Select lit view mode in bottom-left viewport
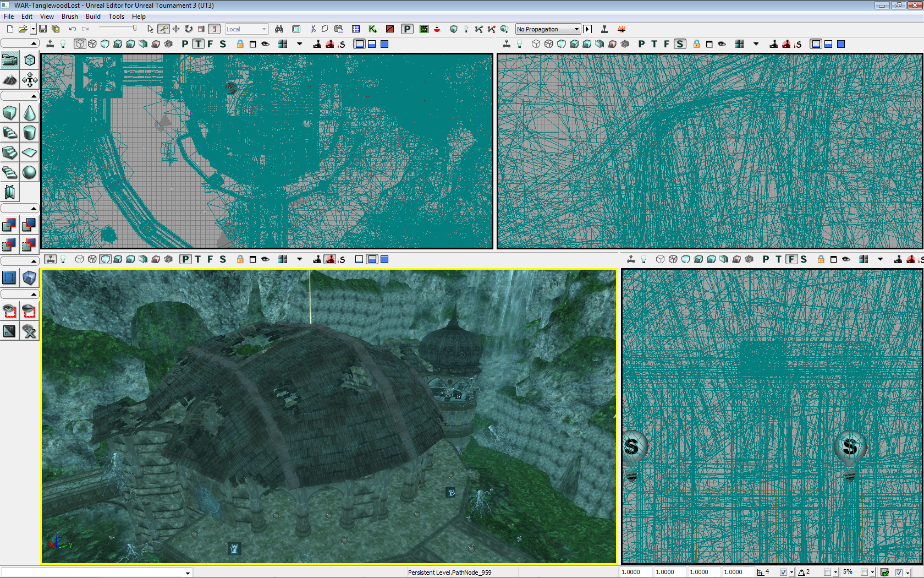This screenshot has height=578, width=924. pyautogui.click(x=118, y=259)
